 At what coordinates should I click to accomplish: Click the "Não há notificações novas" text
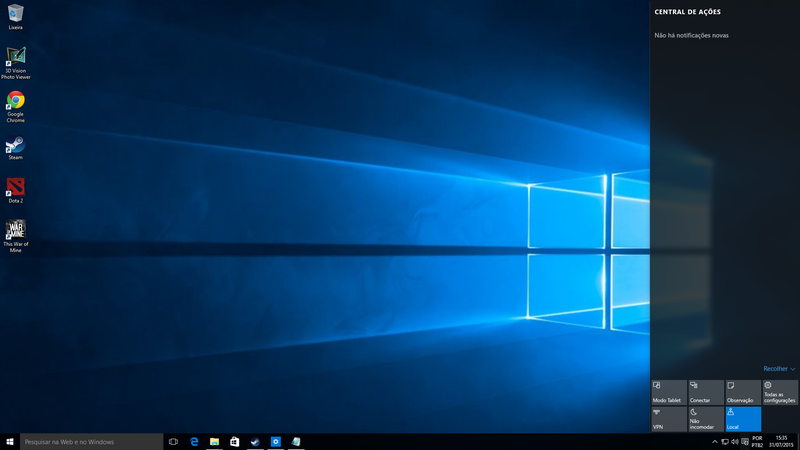point(691,35)
